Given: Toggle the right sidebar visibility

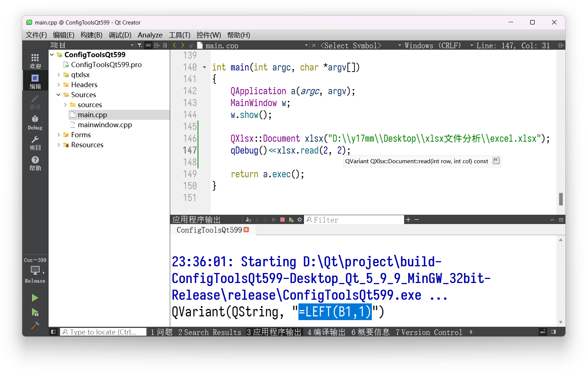Looking at the screenshot, I should [554, 332].
